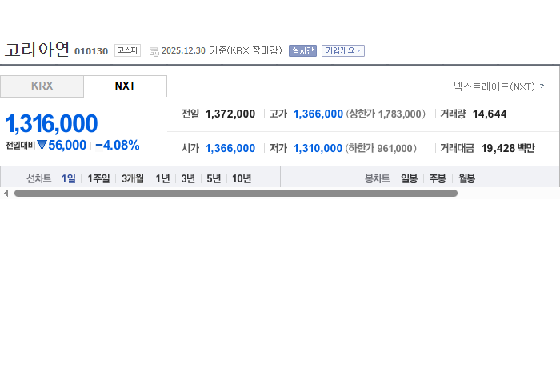
Task: Click the 시가 value 1,366,000
Action: 230,148
